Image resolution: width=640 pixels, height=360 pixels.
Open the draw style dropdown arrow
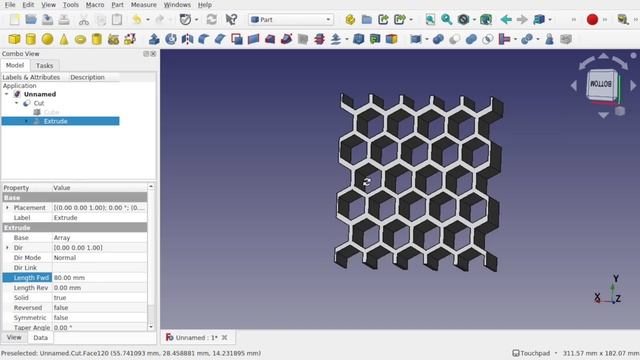pos(474,20)
